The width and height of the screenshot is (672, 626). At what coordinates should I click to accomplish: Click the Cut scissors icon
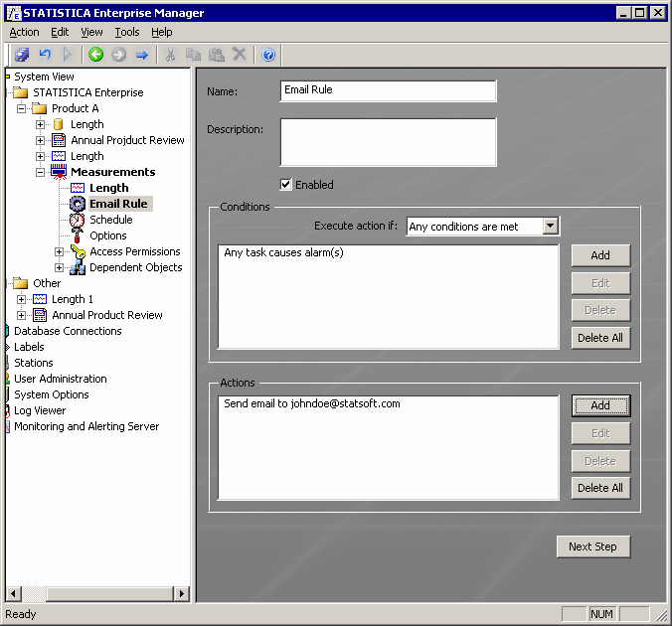(x=170, y=55)
